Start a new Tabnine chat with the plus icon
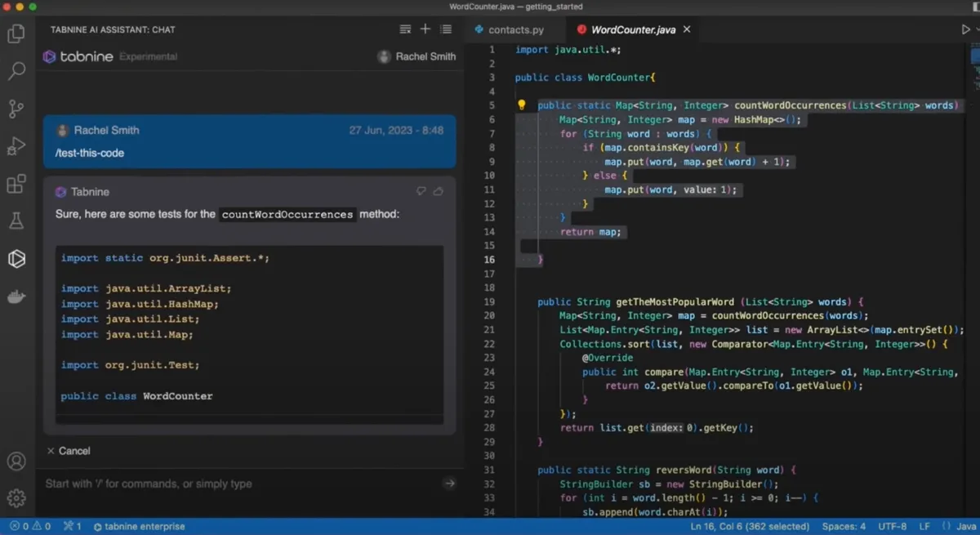Image resolution: width=980 pixels, height=535 pixels. pos(425,29)
